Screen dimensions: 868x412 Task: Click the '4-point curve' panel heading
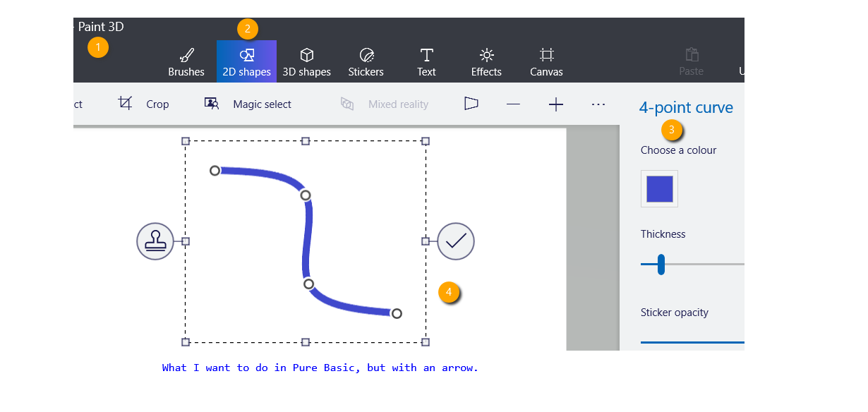pos(686,107)
